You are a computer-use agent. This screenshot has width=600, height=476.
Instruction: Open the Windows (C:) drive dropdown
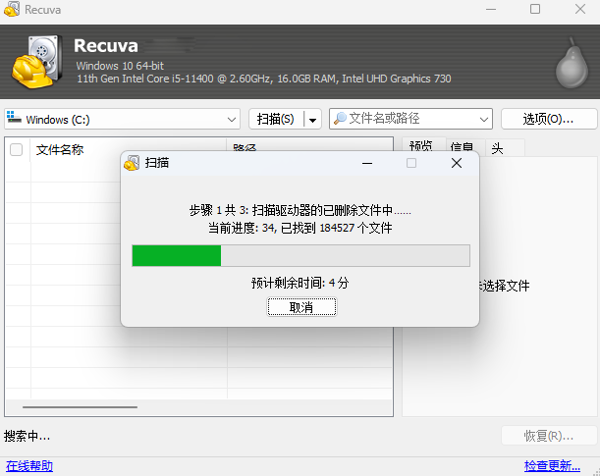click(x=231, y=119)
